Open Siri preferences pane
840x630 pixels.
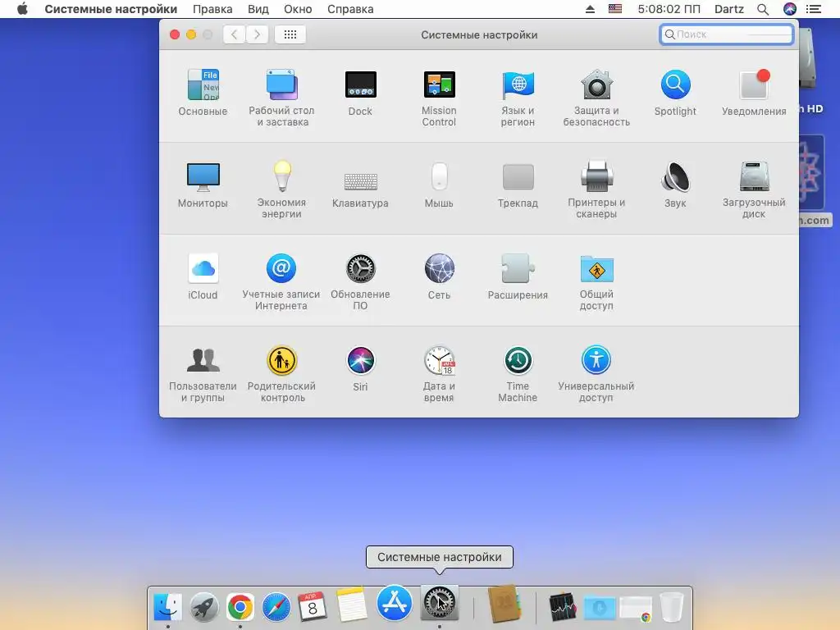click(x=360, y=368)
